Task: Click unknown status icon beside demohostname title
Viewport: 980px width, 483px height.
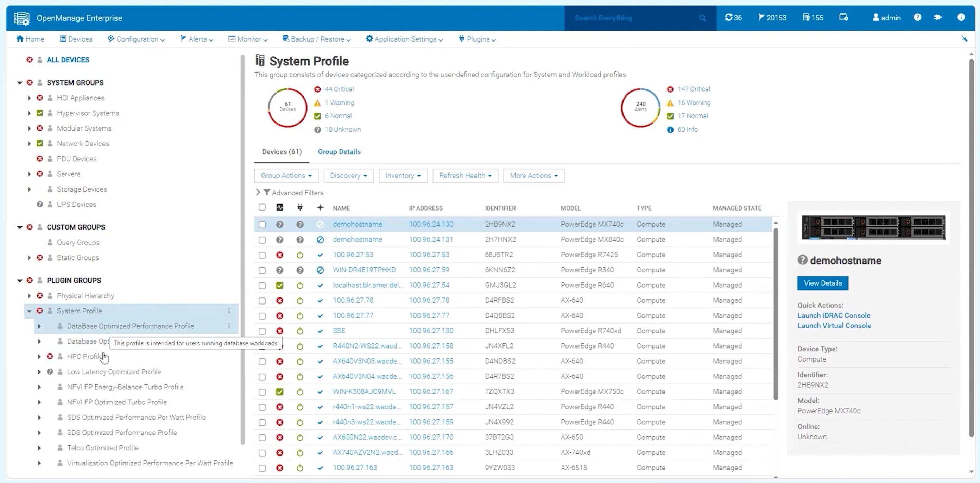Action: coord(802,260)
